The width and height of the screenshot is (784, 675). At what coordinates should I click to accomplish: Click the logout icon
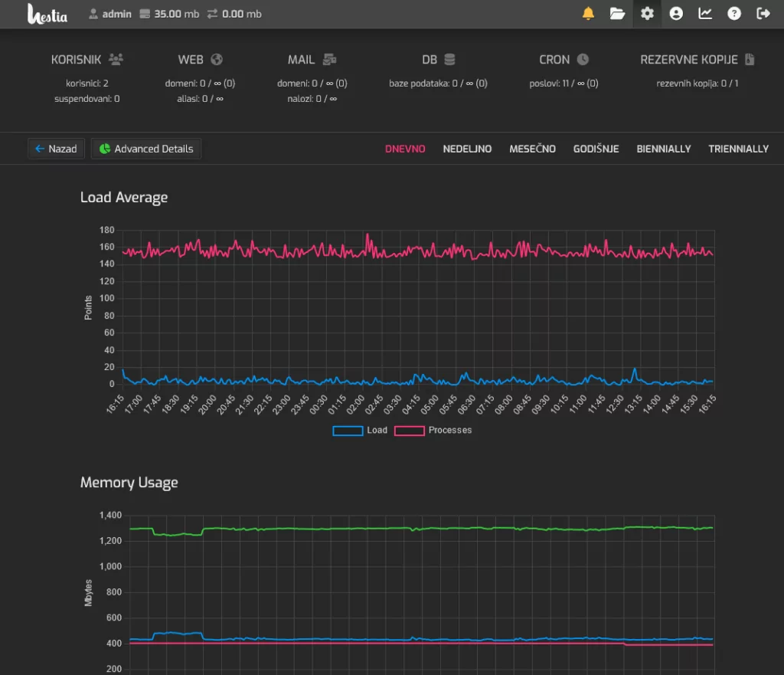point(763,14)
